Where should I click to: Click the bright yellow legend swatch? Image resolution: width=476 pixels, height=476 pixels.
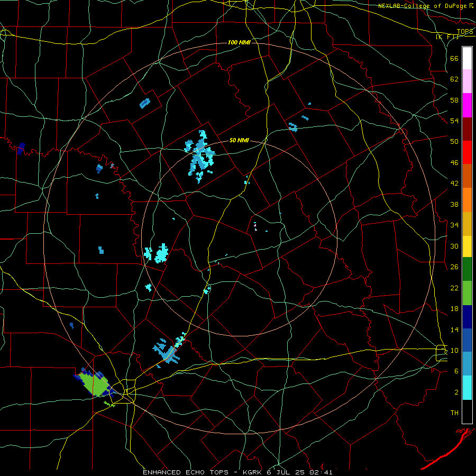point(467,246)
